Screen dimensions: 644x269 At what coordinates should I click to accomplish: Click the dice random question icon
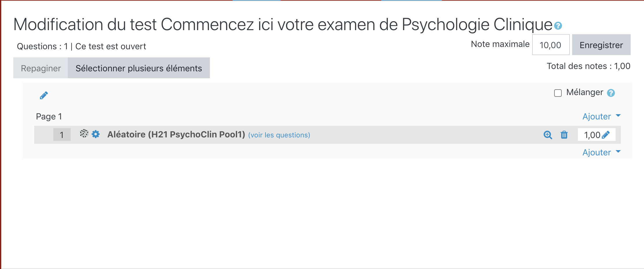84,134
